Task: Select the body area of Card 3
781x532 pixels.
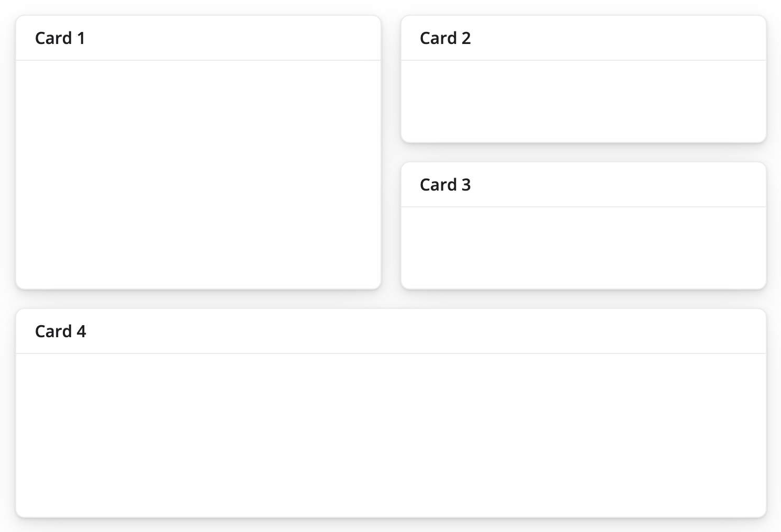Action: coord(583,246)
